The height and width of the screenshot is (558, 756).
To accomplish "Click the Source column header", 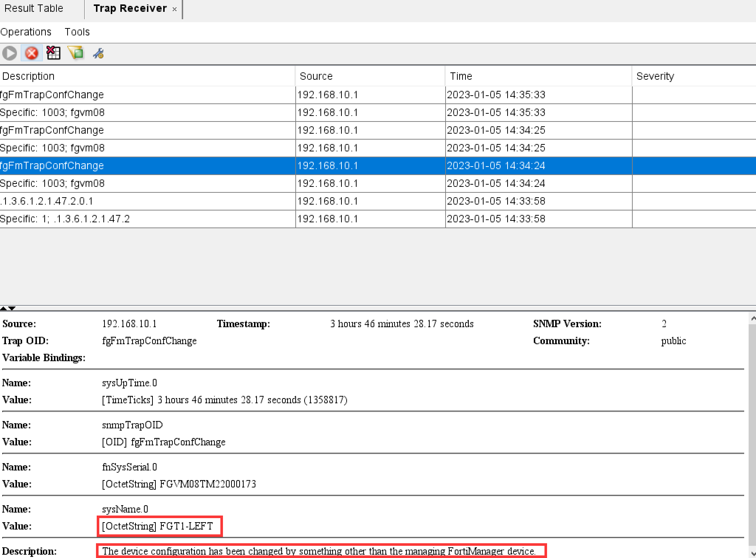I will [x=370, y=76].
